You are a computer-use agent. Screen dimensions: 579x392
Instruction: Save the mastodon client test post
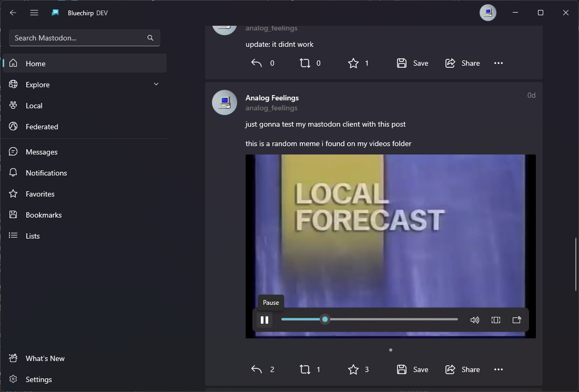(412, 369)
